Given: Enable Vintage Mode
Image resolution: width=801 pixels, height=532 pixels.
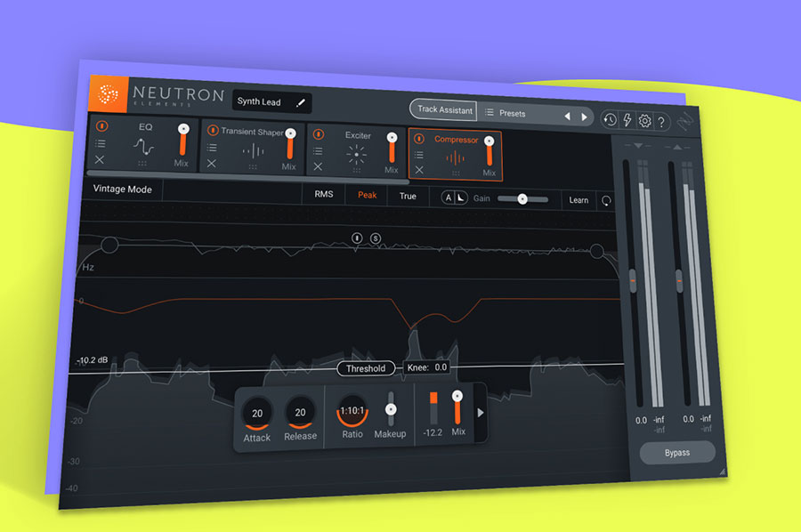Looking at the screenshot, I should (123, 189).
